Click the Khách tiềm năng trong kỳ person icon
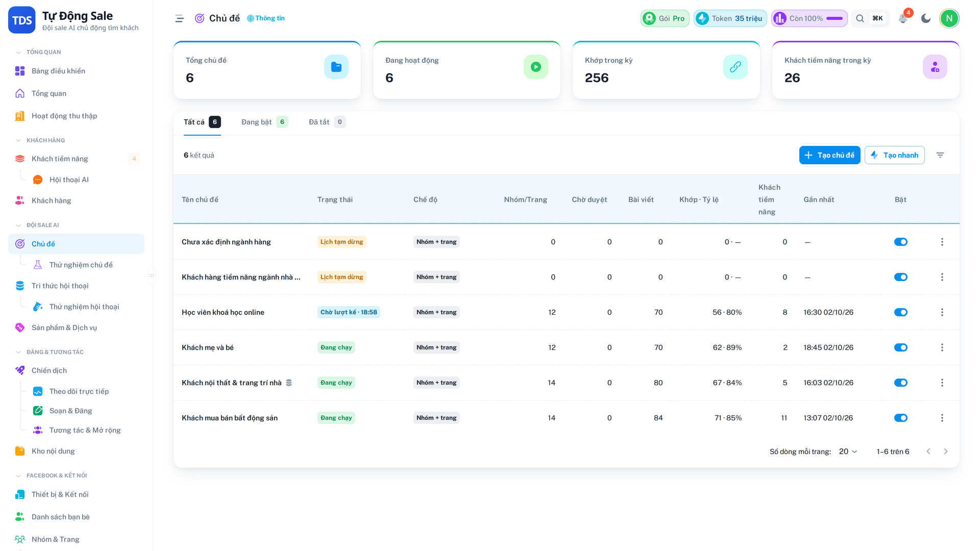 point(935,67)
